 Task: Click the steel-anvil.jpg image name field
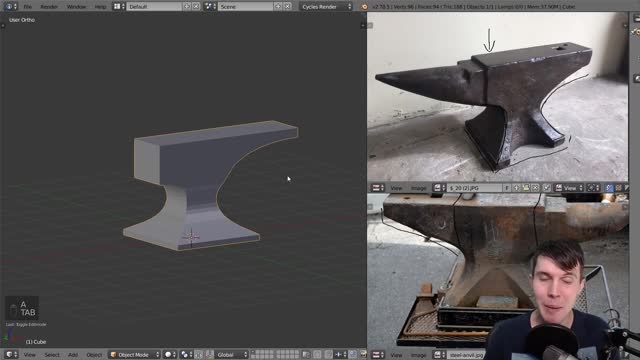466,355
